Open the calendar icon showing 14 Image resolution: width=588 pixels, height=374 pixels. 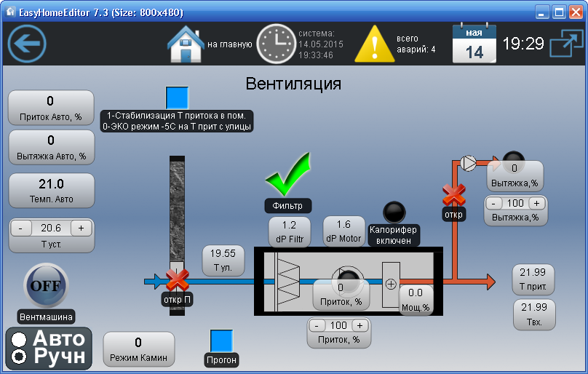tap(474, 44)
